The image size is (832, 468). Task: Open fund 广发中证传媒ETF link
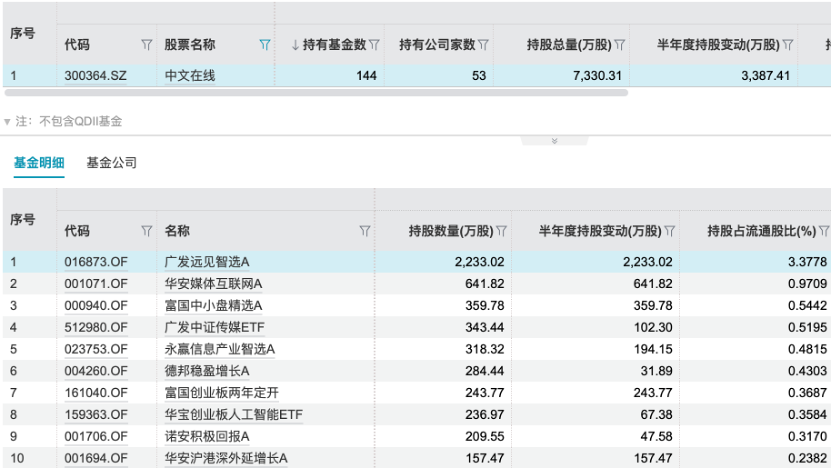tap(214, 327)
